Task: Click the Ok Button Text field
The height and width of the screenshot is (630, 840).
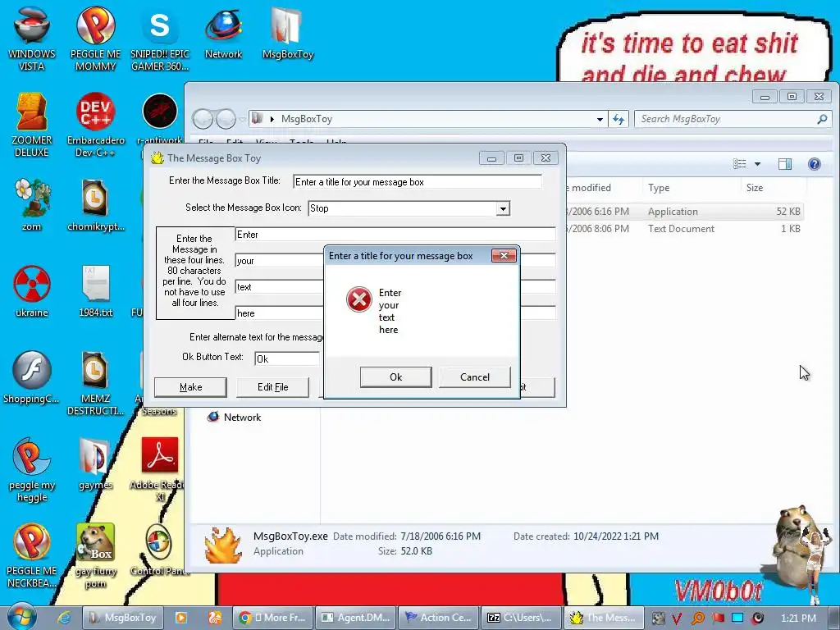Action: click(287, 358)
